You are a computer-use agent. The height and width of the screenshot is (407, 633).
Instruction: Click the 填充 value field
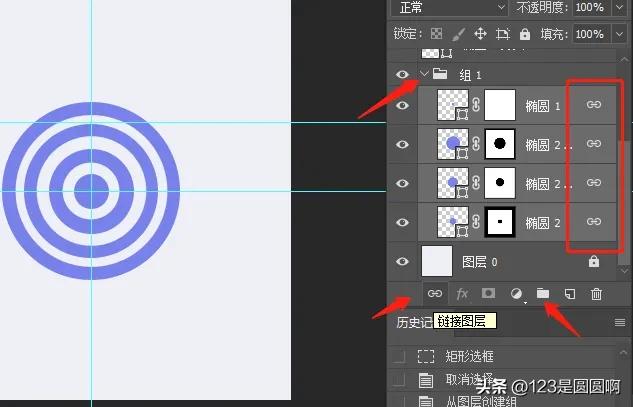[590, 34]
